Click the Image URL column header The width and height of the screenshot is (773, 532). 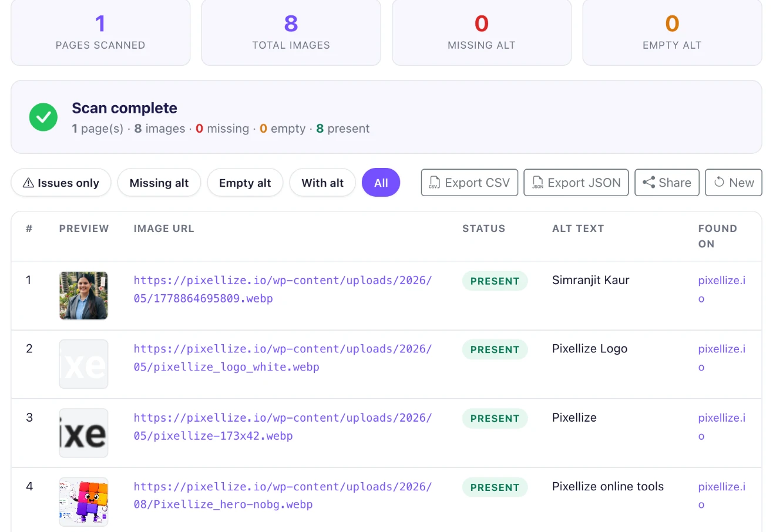pos(164,228)
